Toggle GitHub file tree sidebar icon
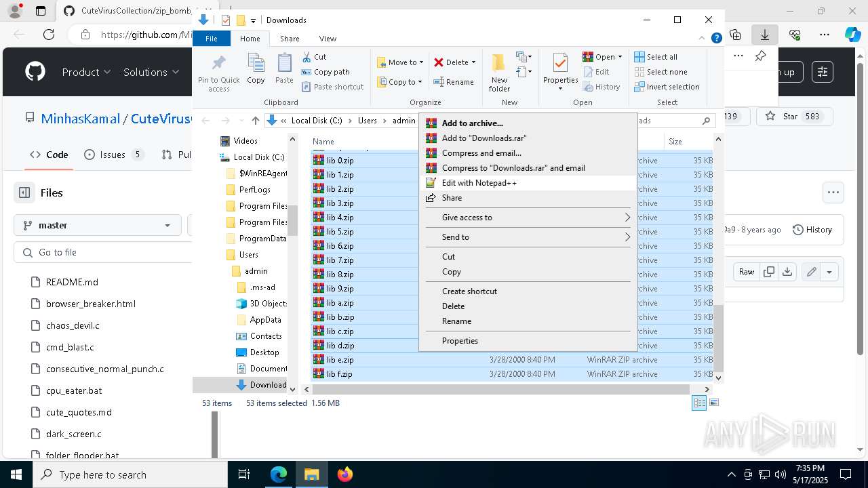Screen dimensions: 868x488 point(24,192)
